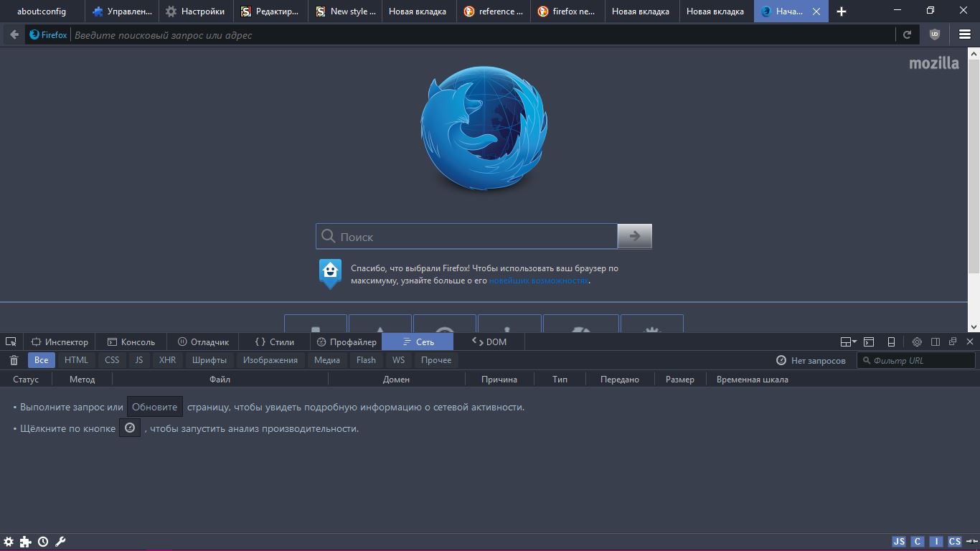
Task: Toggle the Шрифты request filter
Action: tap(209, 360)
